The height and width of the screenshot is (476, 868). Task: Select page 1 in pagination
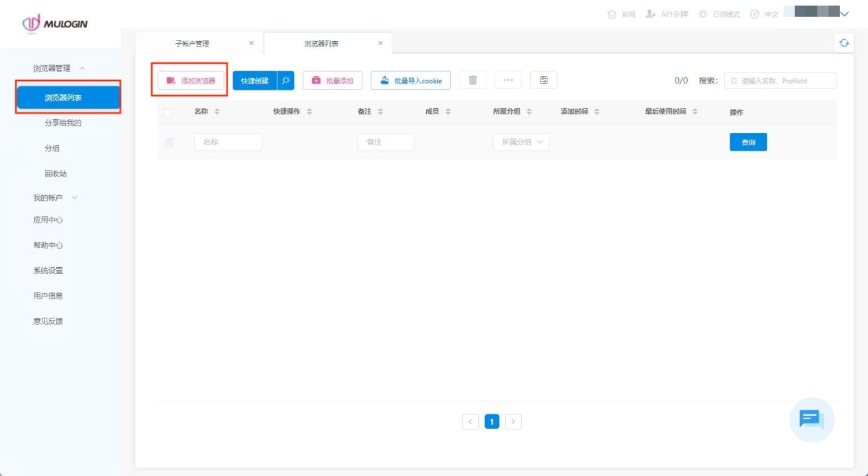click(x=492, y=422)
